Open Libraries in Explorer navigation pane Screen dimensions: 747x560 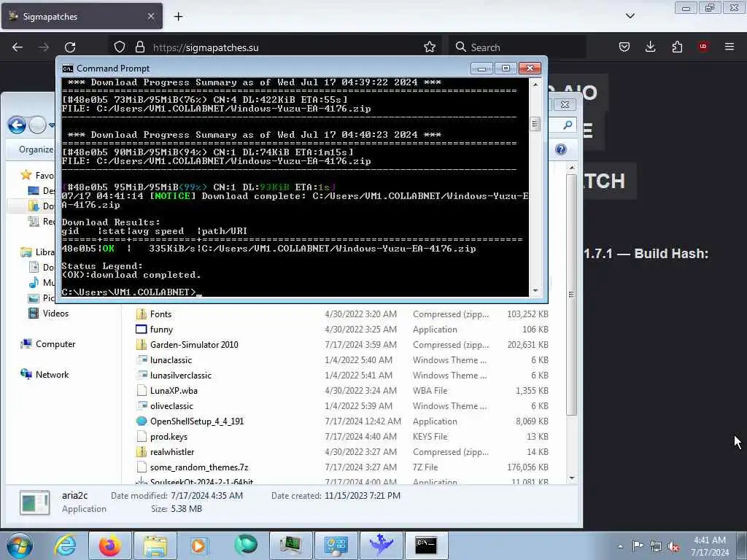pos(38,252)
